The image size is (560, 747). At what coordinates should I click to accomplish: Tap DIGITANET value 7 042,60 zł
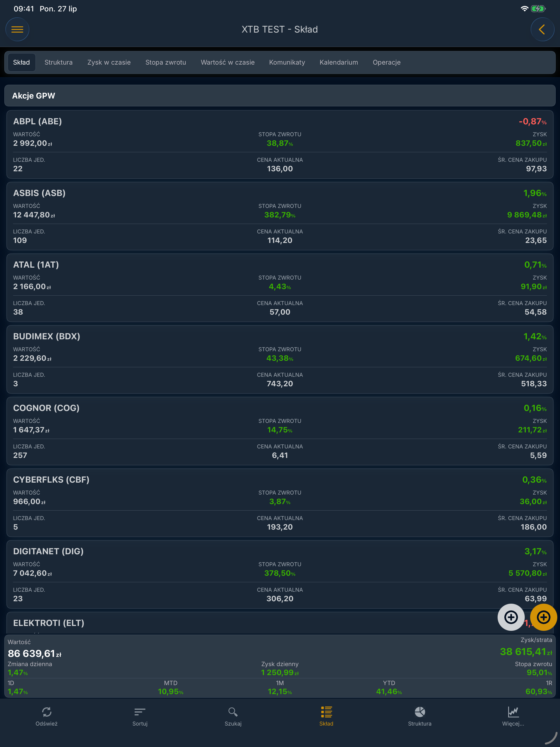coord(32,573)
